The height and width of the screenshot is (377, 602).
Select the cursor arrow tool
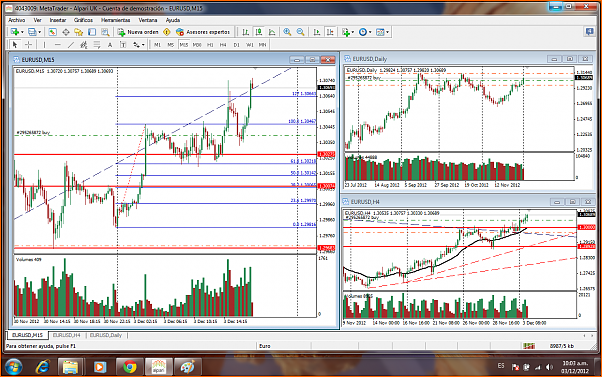coord(15,45)
